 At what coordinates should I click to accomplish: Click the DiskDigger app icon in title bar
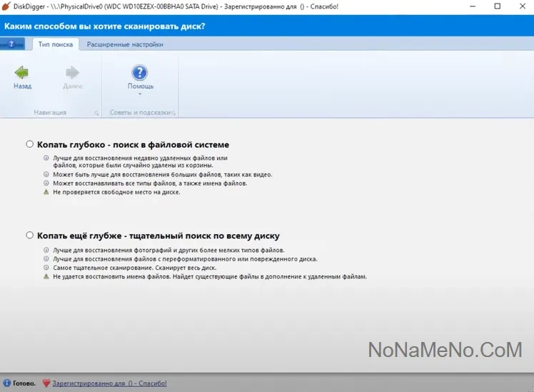6,6
